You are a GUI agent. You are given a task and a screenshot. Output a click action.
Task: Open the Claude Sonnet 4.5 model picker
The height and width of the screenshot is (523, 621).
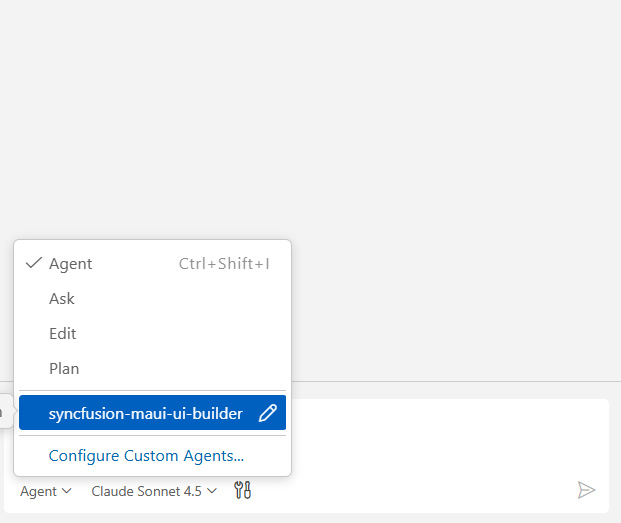154,491
